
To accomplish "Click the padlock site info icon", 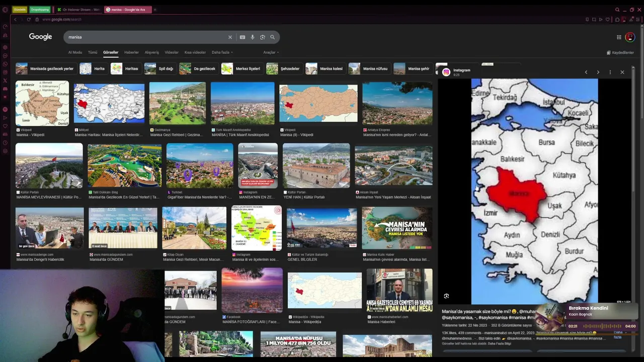I will (37, 19).
